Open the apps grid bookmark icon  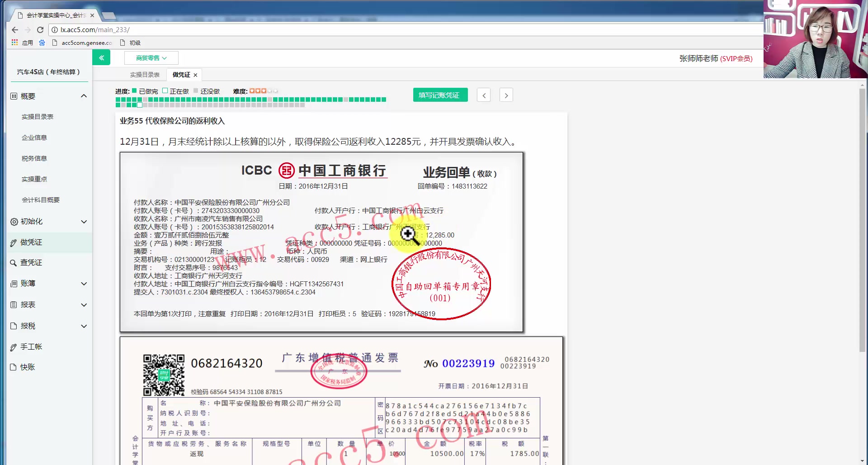click(14, 43)
